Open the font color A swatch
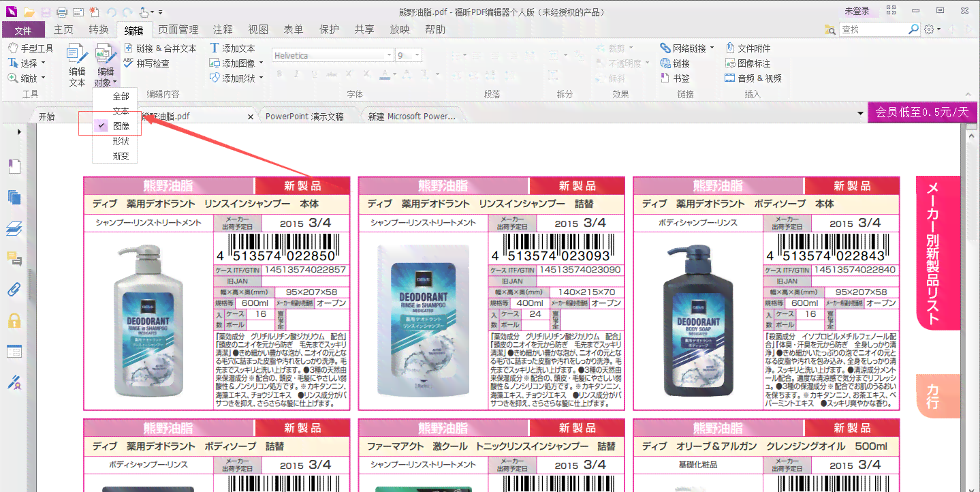Image resolution: width=980 pixels, height=492 pixels. pyautogui.click(x=385, y=74)
